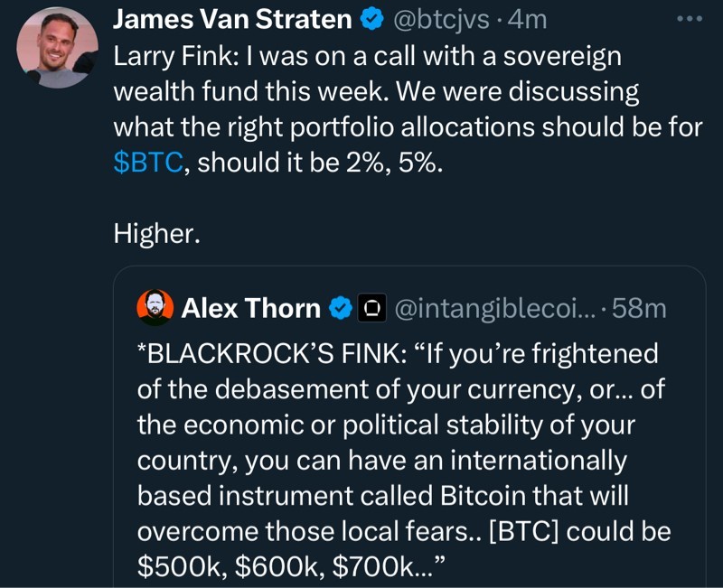723x588 pixels.
Task: Open James Van Straten's display name
Action: tap(232, 20)
